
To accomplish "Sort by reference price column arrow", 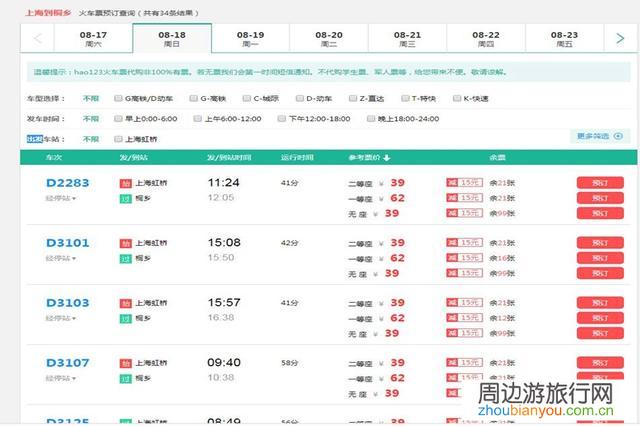I will (387, 158).
